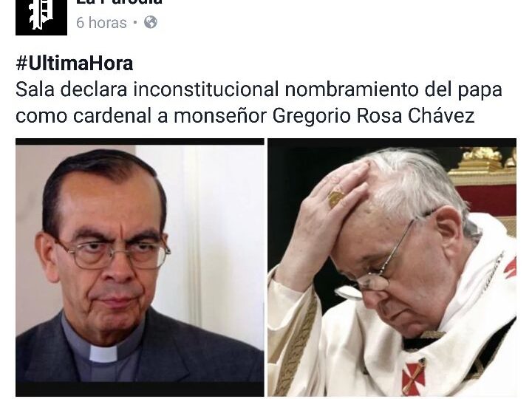Viewport: 532px width, 399px height.
Task: Open the La Parodia page name link
Action: pyautogui.click(x=119, y=2)
